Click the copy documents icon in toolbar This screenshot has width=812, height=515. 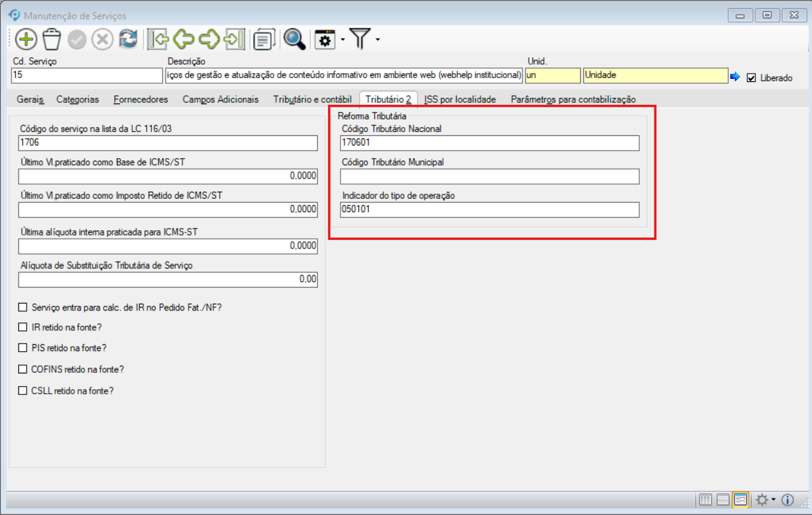click(x=263, y=40)
